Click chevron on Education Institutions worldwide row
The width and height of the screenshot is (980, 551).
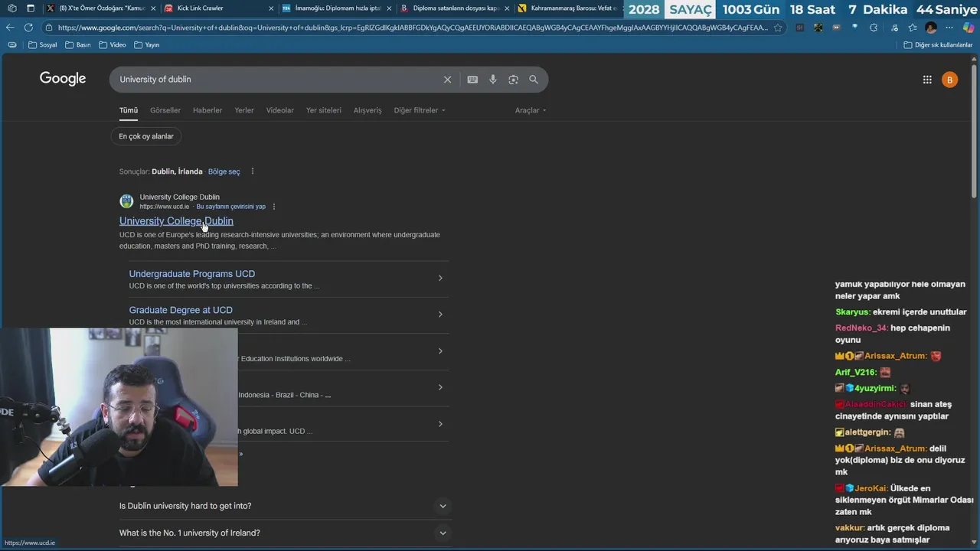(x=440, y=351)
